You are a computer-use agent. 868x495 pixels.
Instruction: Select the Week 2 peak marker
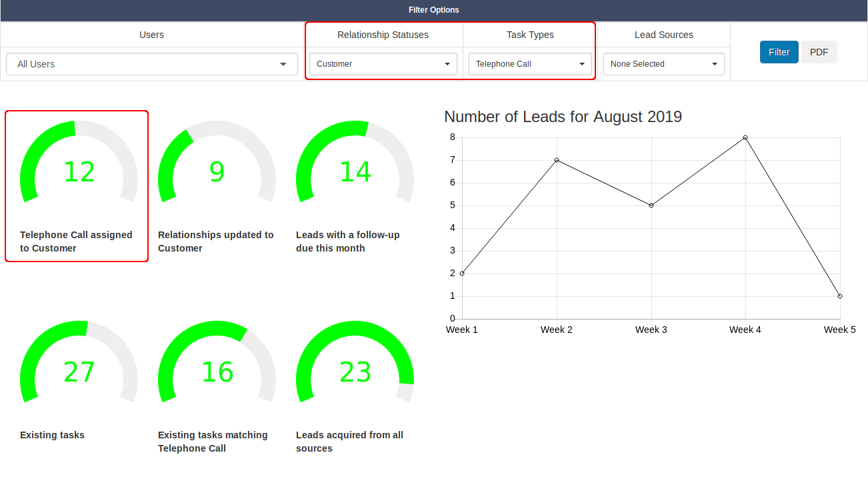(x=556, y=159)
